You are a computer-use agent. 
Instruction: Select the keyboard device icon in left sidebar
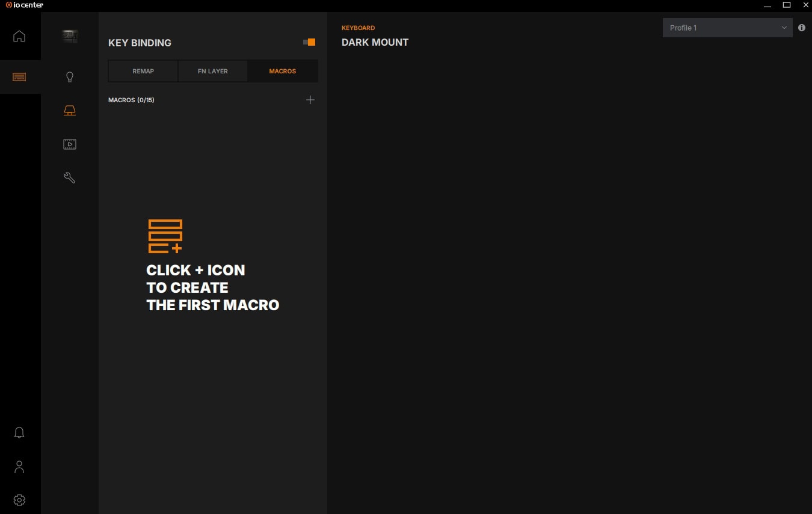pos(19,77)
